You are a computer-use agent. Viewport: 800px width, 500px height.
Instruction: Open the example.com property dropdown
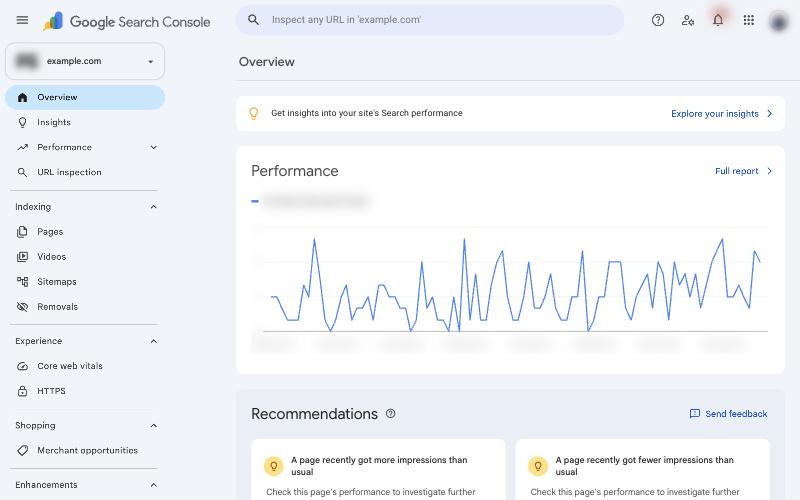tap(85, 61)
